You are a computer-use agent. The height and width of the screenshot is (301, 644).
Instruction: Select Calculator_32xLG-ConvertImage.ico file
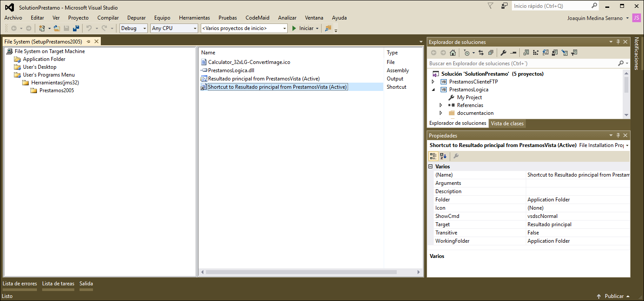pos(249,62)
